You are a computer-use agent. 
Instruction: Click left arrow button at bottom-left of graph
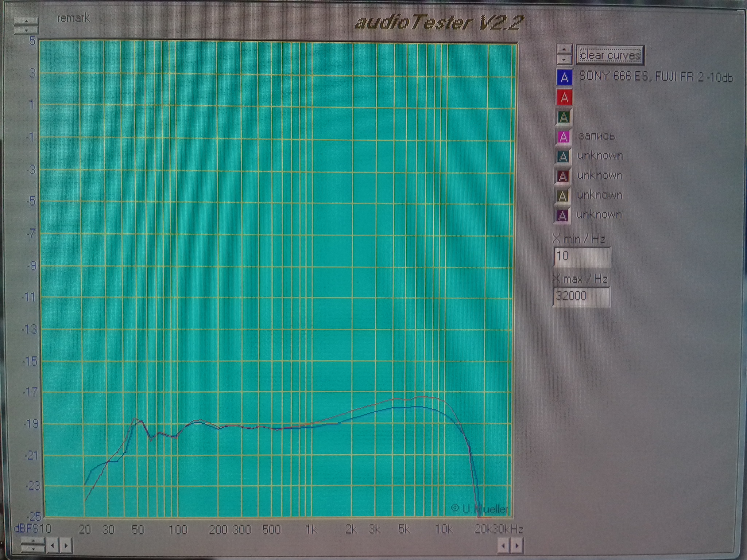(x=53, y=546)
